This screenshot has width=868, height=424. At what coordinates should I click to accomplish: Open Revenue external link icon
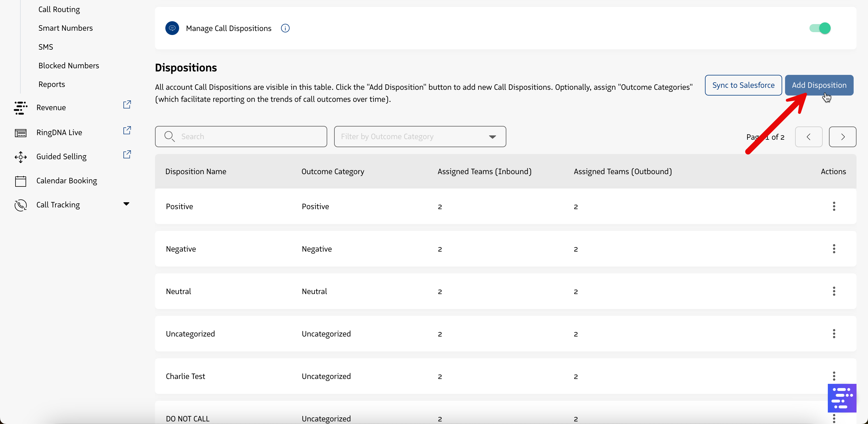[127, 105]
